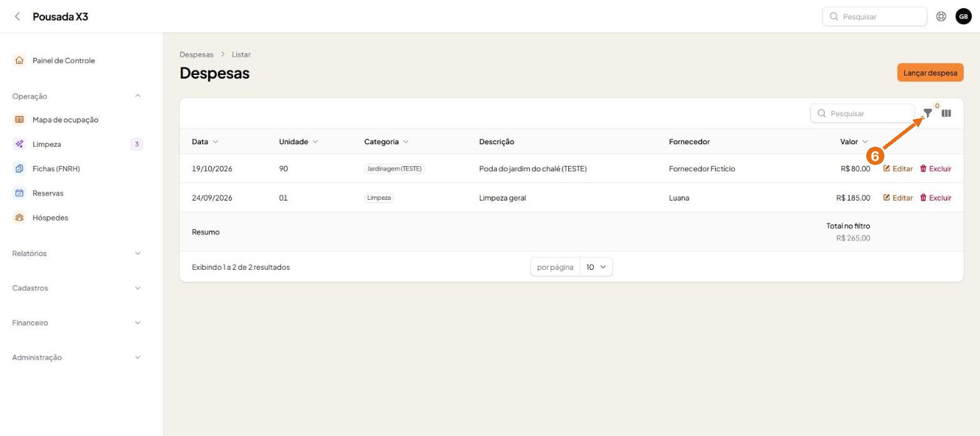Click the date 24/09/2026
Viewport: 980px width, 436px height.
[x=212, y=198]
